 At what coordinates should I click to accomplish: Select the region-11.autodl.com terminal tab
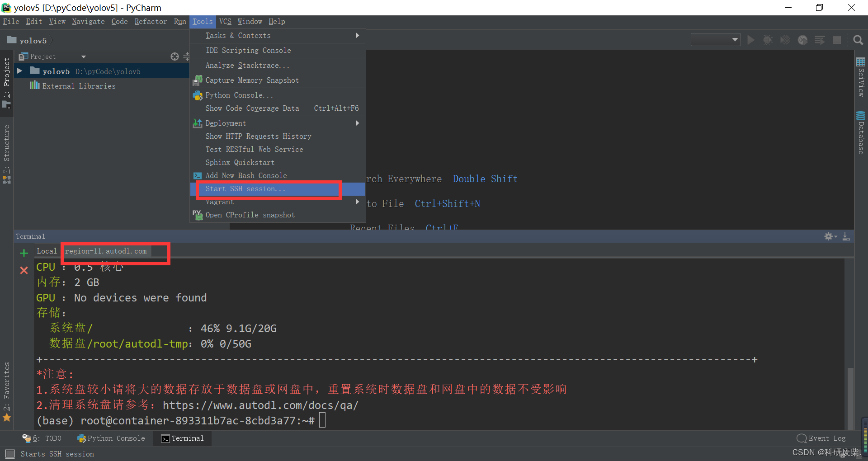[x=107, y=251]
